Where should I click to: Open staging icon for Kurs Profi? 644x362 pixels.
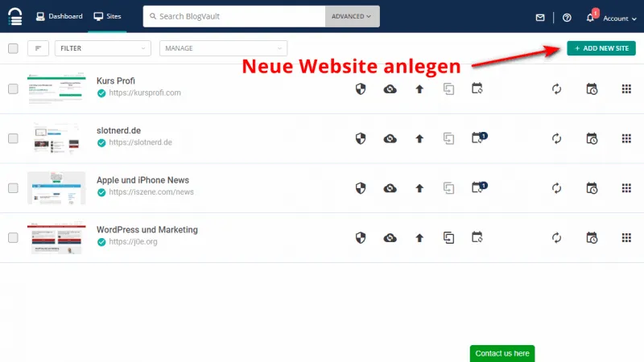pyautogui.click(x=448, y=89)
